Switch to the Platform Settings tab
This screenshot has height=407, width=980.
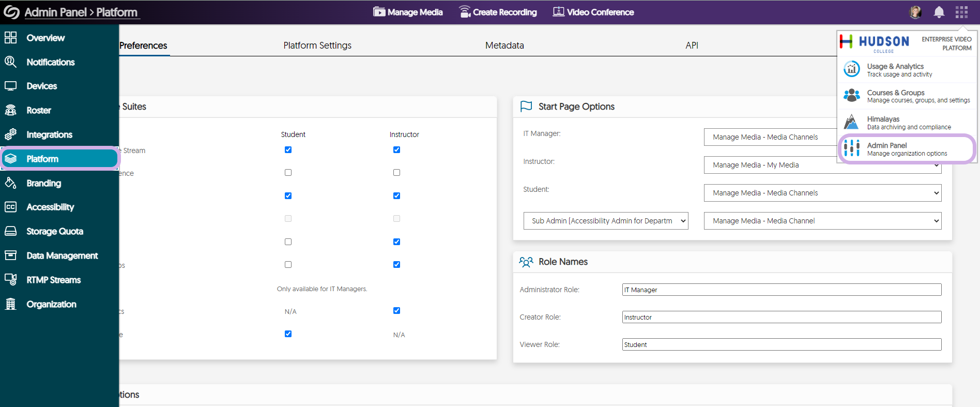[317, 46]
